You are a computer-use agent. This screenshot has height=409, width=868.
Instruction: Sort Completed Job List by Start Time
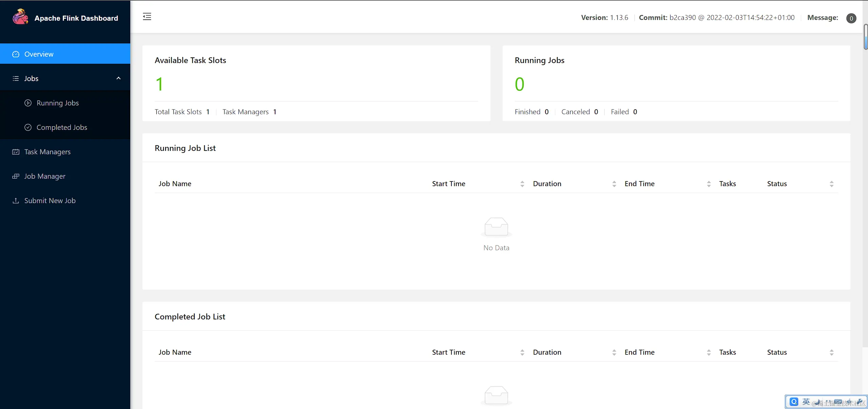pyautogui.click(x=522, y=352)
